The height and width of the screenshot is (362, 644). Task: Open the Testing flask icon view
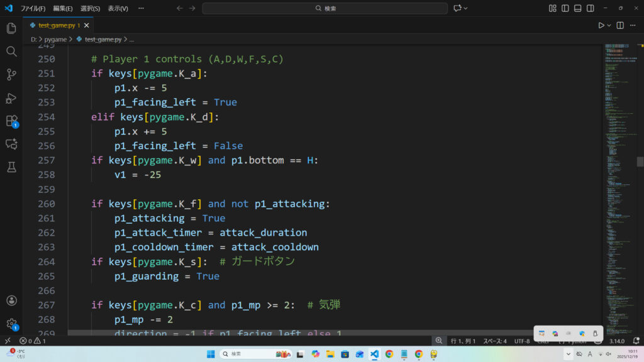pos(11,167)
